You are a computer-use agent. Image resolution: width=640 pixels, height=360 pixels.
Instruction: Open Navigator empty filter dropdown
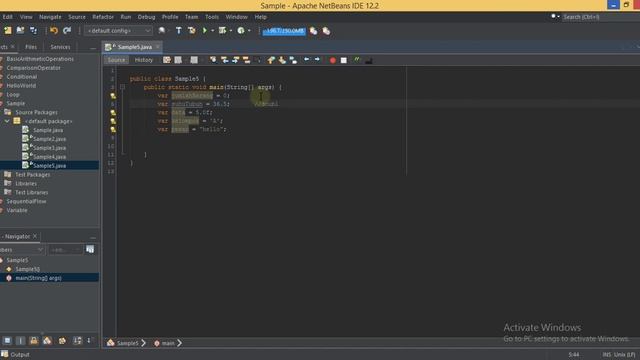pyautogui.click(x=65, y=249)
